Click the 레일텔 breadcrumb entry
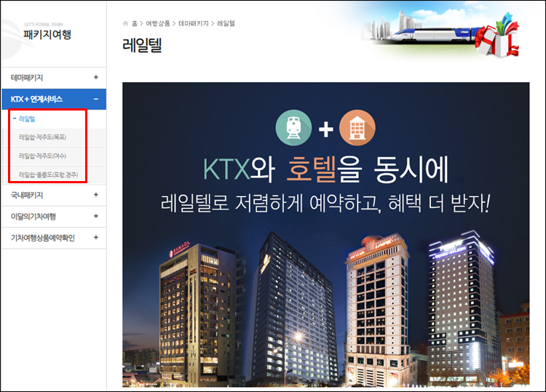The image size is (546, 392). point(226,23)
